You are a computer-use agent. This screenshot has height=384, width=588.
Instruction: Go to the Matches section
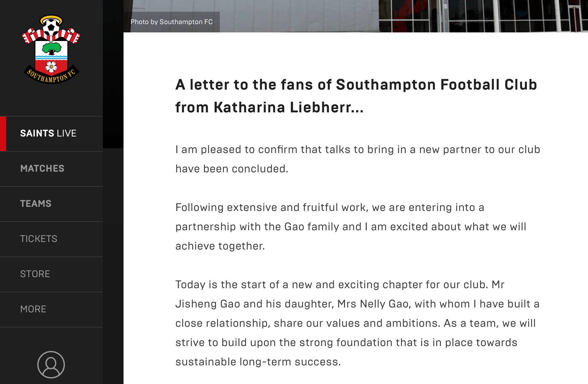click(x=42, y=169)
